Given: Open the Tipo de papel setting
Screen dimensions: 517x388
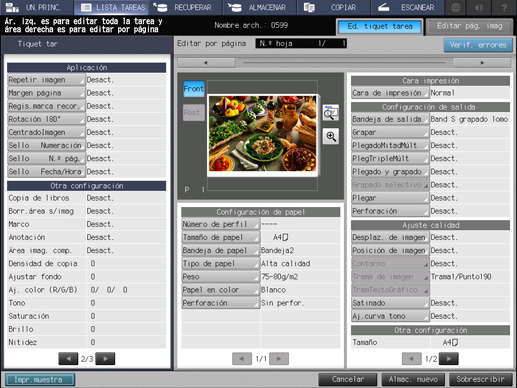Looking at the screenshot, I should (x=221, y=264).
